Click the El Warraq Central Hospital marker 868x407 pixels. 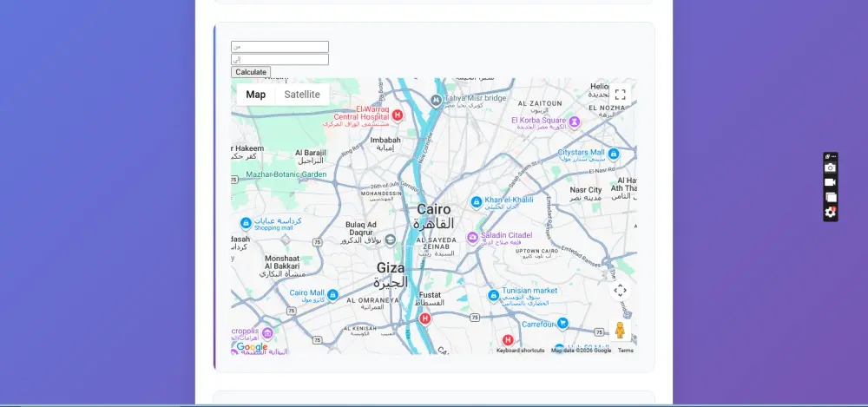pyautogui.click(x=398, y=115)
